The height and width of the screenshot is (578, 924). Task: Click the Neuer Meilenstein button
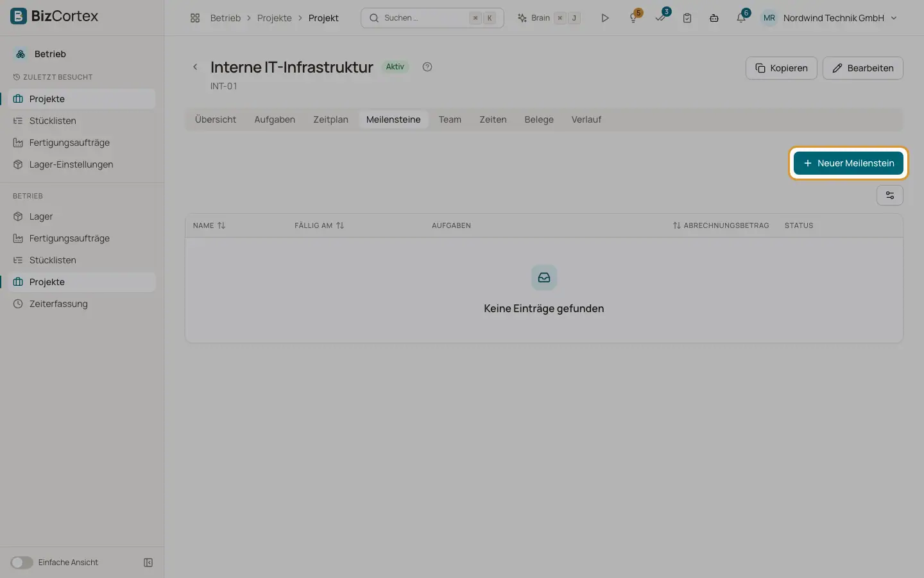(x=848, y=163)
